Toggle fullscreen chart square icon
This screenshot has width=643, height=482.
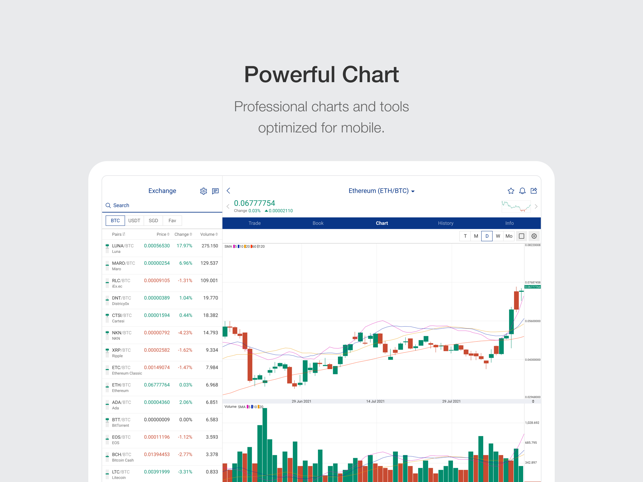[x=521, y=236]
